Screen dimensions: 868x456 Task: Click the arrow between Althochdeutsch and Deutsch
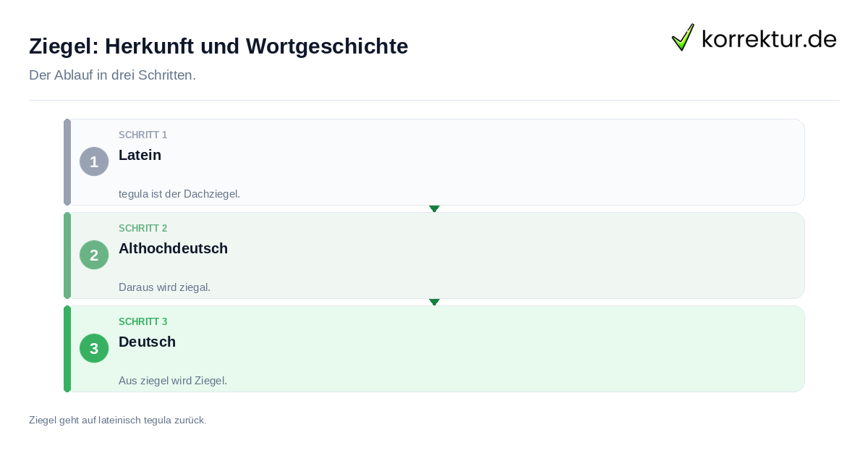434,302
